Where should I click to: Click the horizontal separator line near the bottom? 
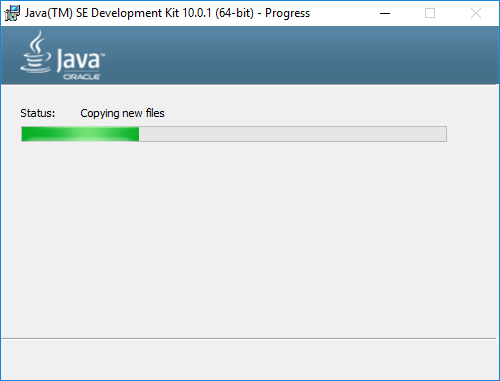click(248, 339)
